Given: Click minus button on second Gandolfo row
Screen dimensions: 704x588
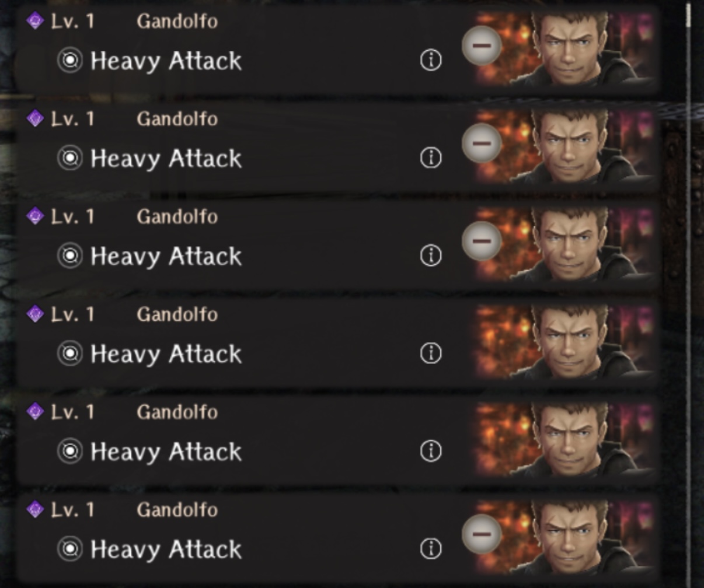Looking at the screenshot, I should click(x=482, y=143).
